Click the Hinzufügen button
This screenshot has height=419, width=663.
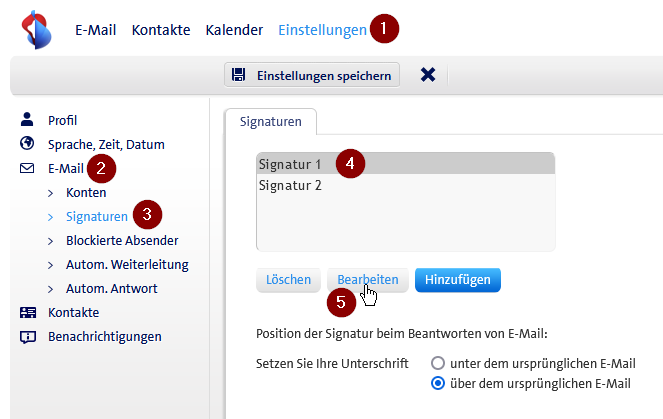(x=457, y=280)
